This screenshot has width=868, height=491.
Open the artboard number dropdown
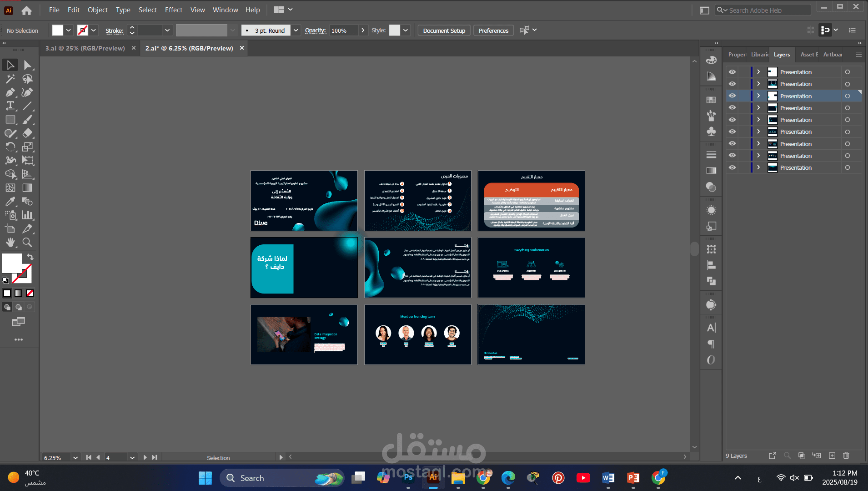(x=132, y=458)
